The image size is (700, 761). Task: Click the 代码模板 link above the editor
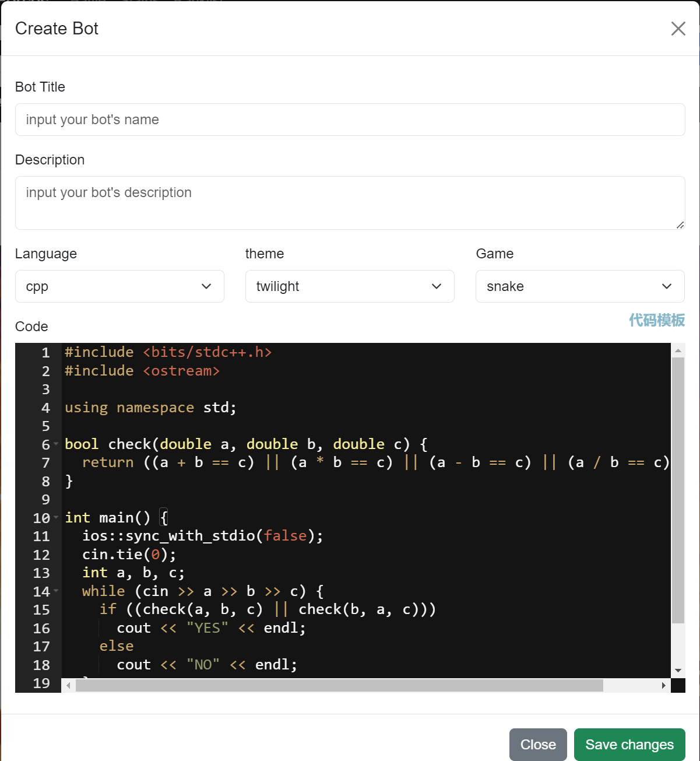point(656,320)
